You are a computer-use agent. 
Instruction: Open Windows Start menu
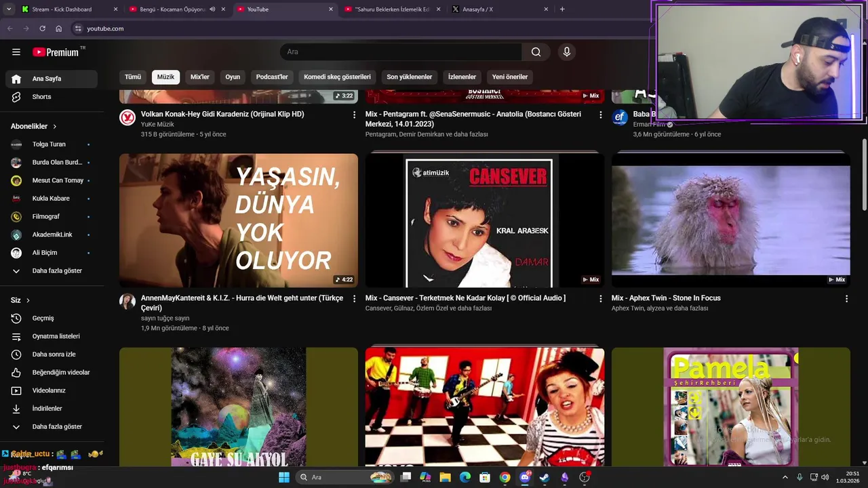coord(284,477)
